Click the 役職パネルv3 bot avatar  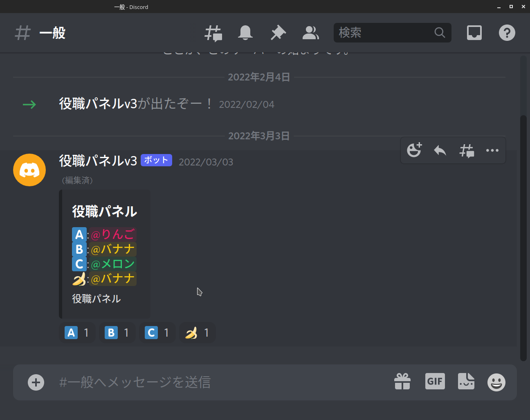[x=29, y=170]
